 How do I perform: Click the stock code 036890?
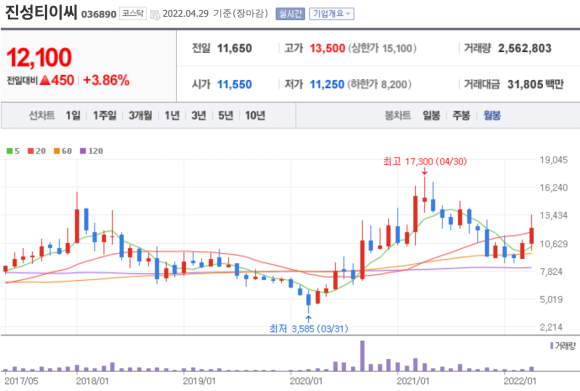(98, 14)
